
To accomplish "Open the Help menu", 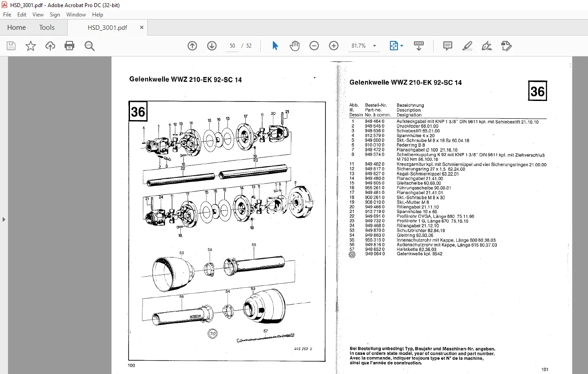I will 97,15.
